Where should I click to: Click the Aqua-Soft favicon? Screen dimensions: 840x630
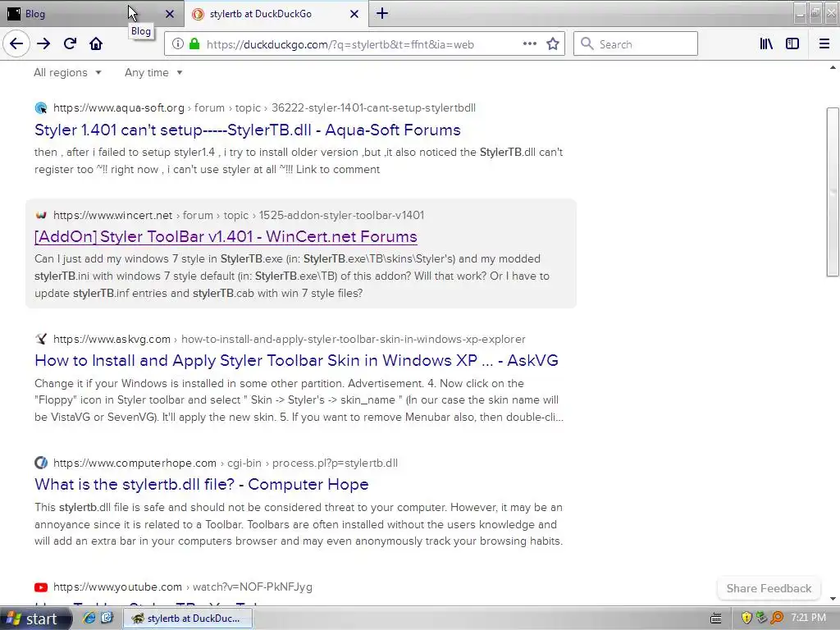click(x=41, y=107)
